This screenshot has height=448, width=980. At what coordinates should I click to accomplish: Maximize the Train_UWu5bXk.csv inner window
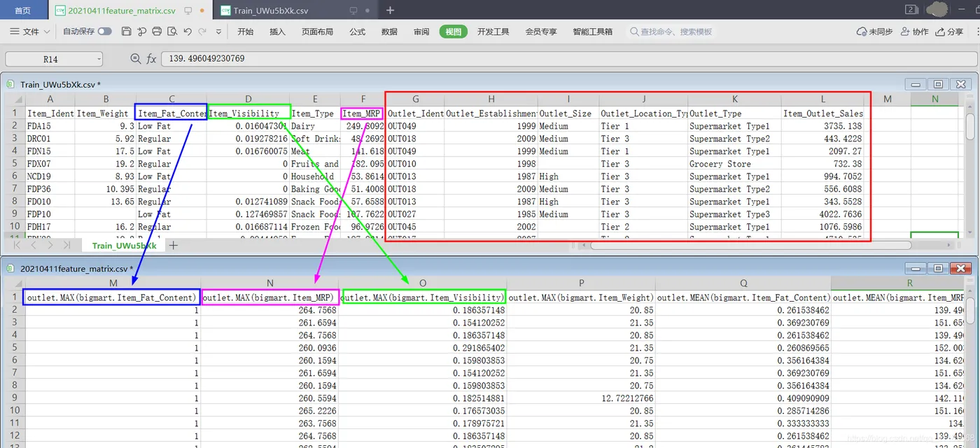[938, 84]
